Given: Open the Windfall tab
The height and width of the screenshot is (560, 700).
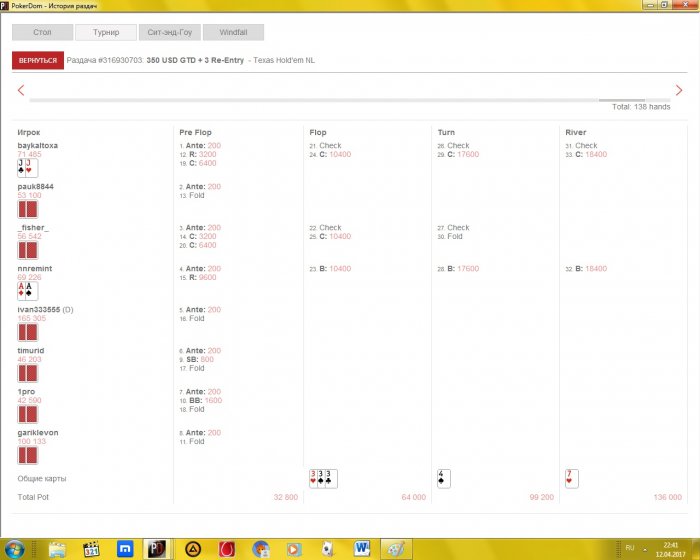Looking at the screenshot, I should click(233, 32).
